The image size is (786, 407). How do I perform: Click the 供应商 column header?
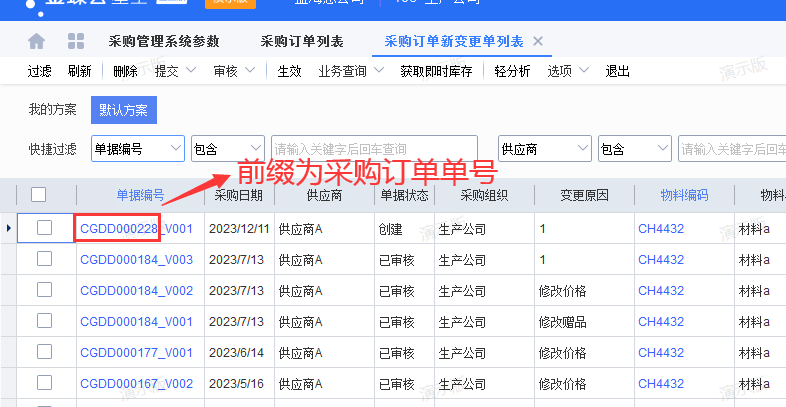(324, 195)
